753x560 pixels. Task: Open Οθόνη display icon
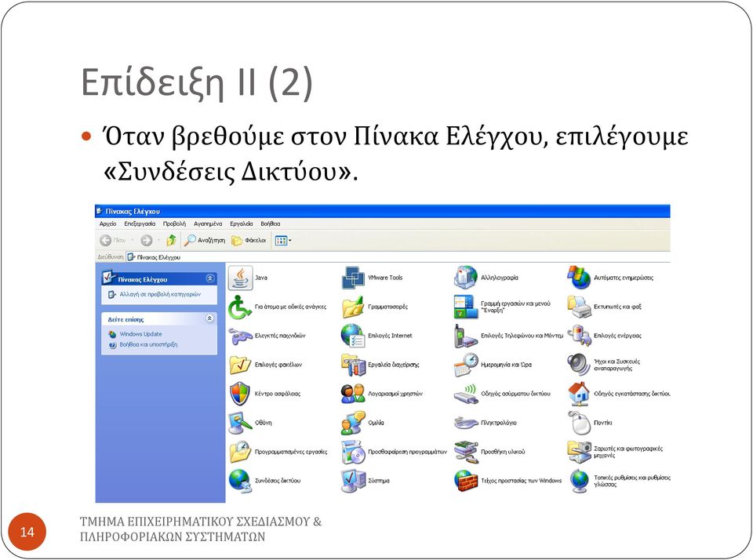coord(240,423)
